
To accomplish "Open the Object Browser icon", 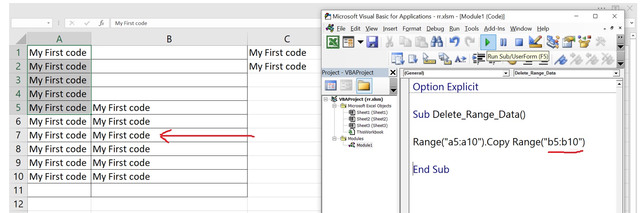I will click(584, 42).
